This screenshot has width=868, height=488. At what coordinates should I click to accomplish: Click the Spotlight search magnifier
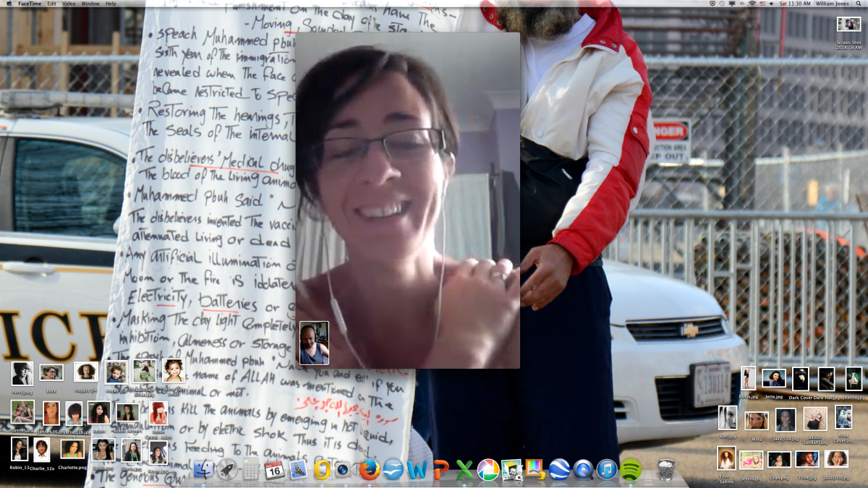857,4
